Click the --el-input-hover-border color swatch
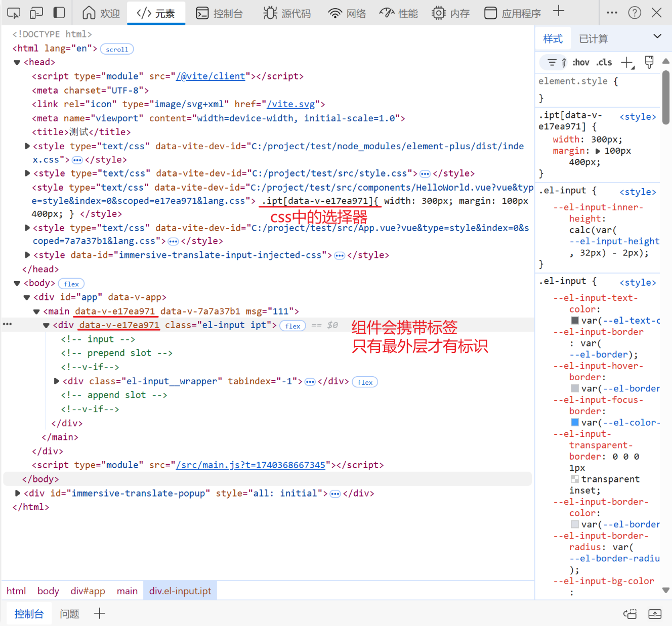Screen dimensions: 672x626 575,388
